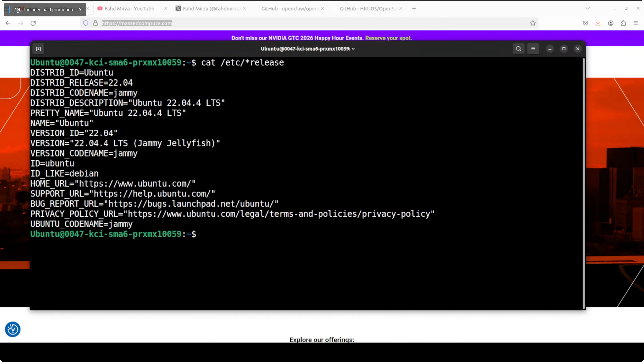Open the cookie consent preferences badge

pos(12,329)
